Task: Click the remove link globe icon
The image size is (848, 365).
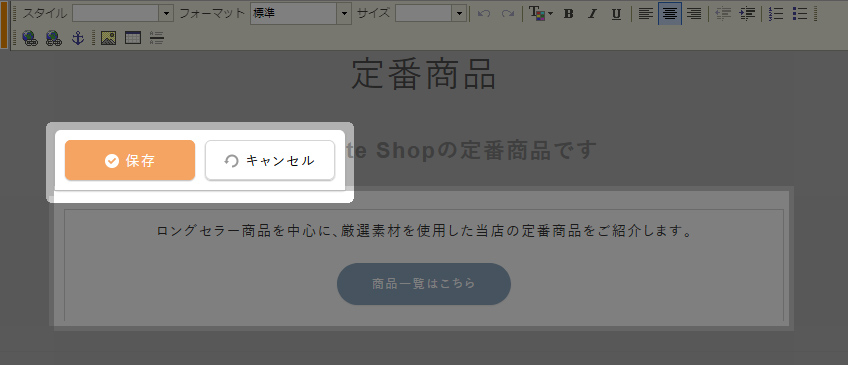Action: 54,38
